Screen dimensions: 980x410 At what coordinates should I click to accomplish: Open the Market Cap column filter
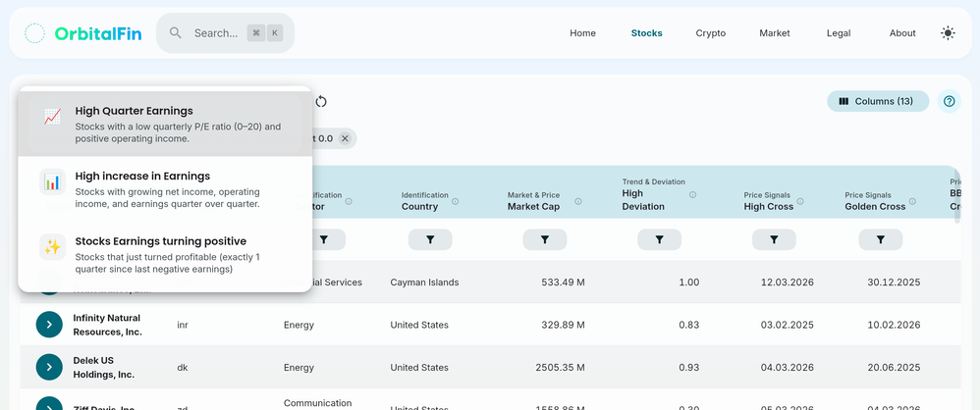pyautogui.click(x=544, y=239)
